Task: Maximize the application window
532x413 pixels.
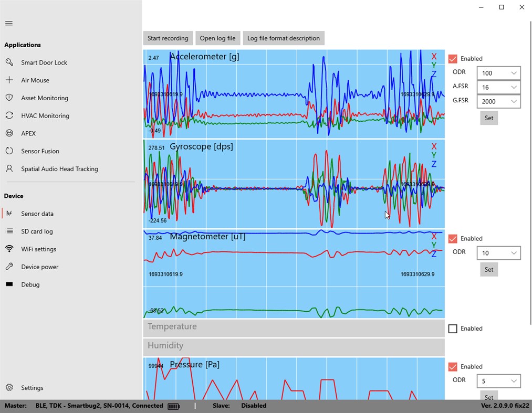Action: tap(502, 7)
